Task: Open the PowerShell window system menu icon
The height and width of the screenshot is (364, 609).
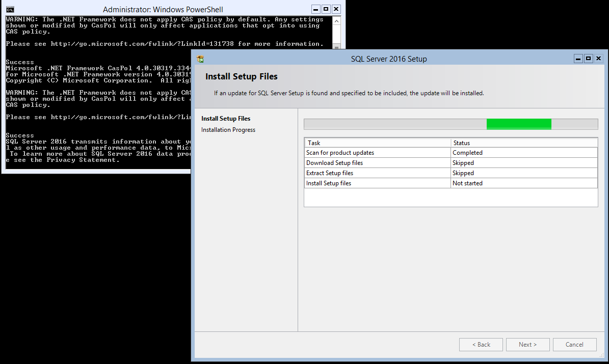Action: pyautogui.click(x=10, y=9)
